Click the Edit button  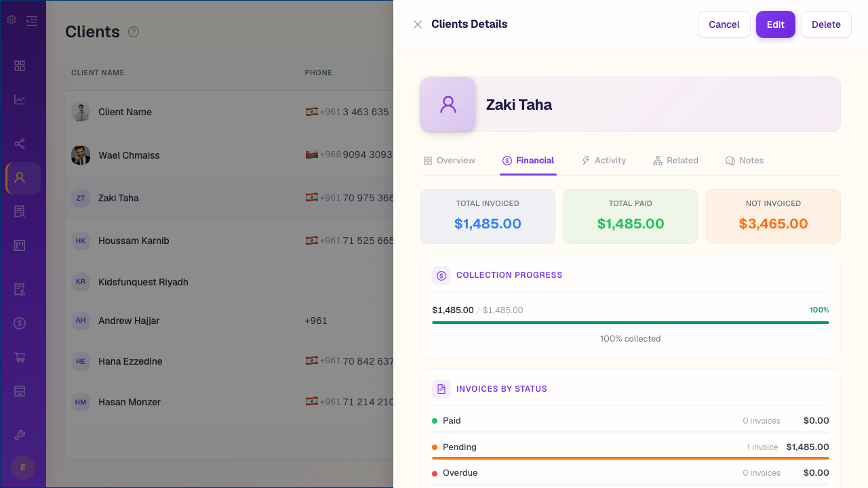point(775,24)
